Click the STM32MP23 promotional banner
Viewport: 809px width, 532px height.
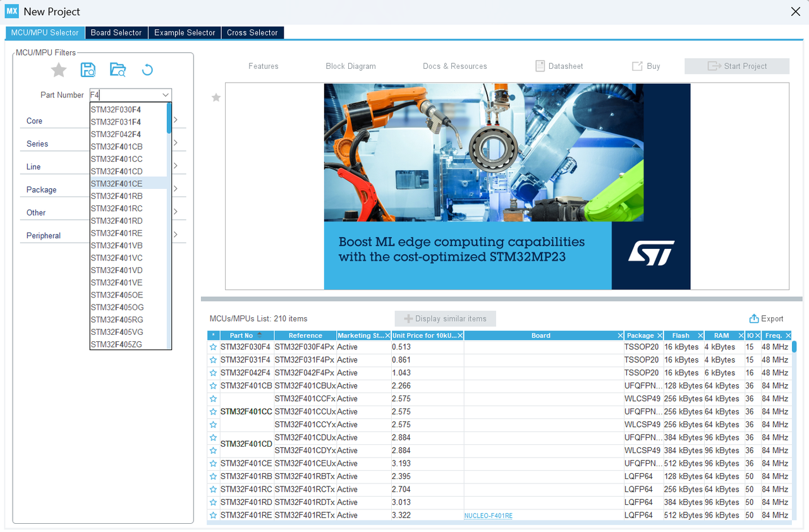click(x=507, y=186)
